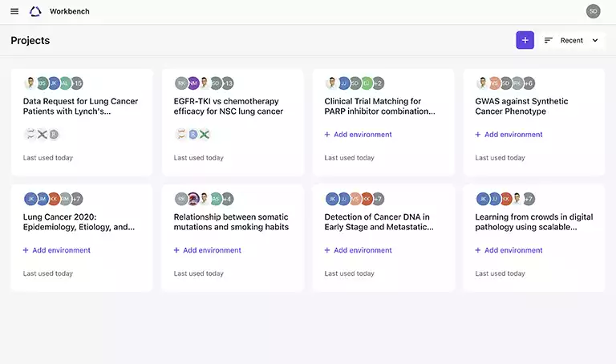This screenshot has height=364, width=616.
Task: Add environment to Learning from crowds project
Action: coord(509,250)
